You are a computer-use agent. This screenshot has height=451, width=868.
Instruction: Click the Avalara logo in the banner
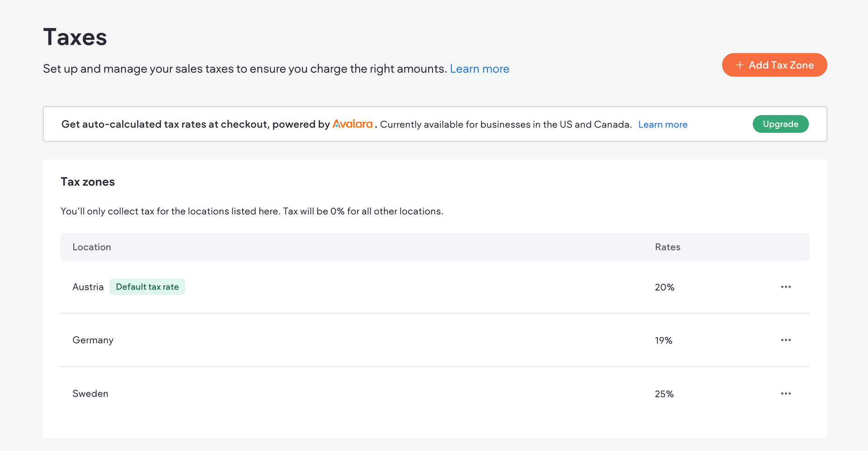353,124
